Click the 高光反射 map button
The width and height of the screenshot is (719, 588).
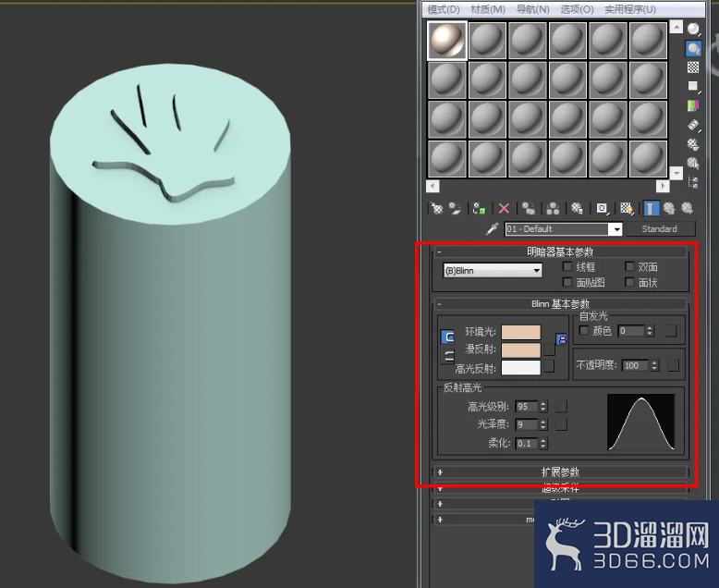pyautogui.click(x=549, y=366)
